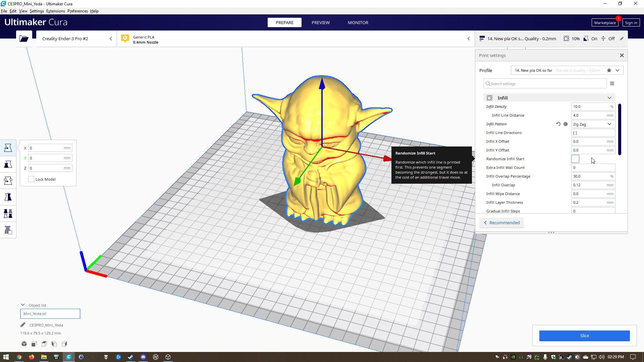Select the Rotate tool
The width and height of the screenshot is (644, 362).
[x=8, y=181]
